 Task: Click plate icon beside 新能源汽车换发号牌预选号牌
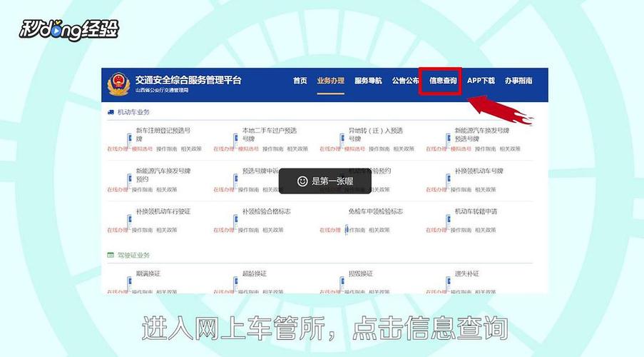click(448, 140)
